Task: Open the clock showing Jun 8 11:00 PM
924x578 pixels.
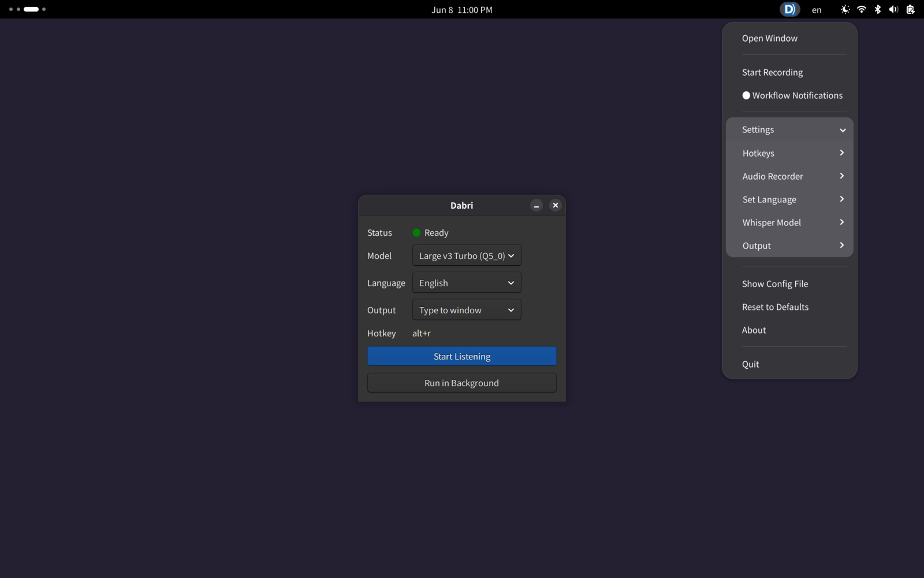Action: [462, 9]
